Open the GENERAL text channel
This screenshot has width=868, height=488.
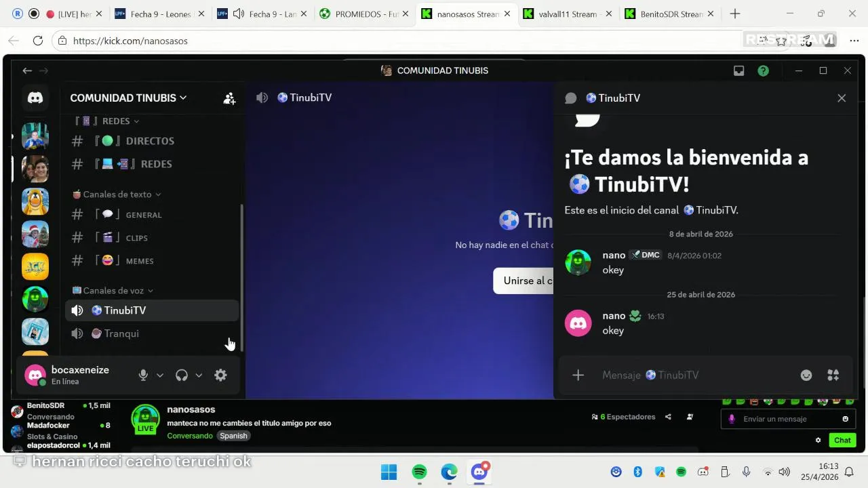[152, 215]
